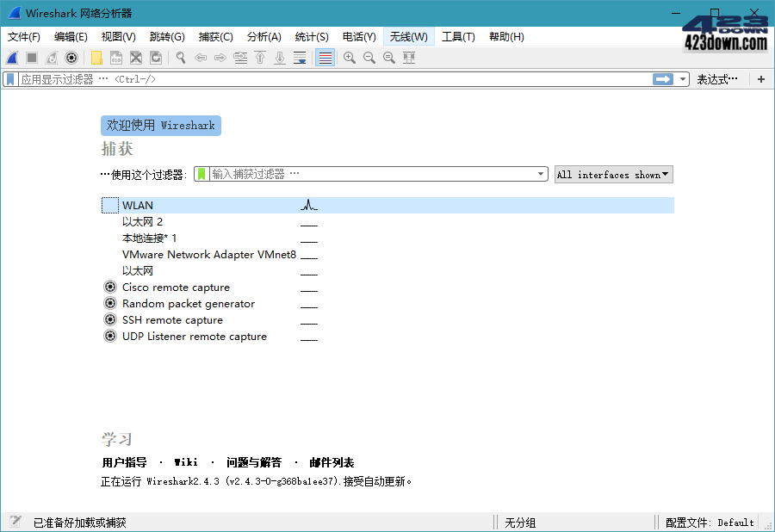Click the reset zoom to normal icon
Viewport: 775px width, 532px height.
click(389, 58)
